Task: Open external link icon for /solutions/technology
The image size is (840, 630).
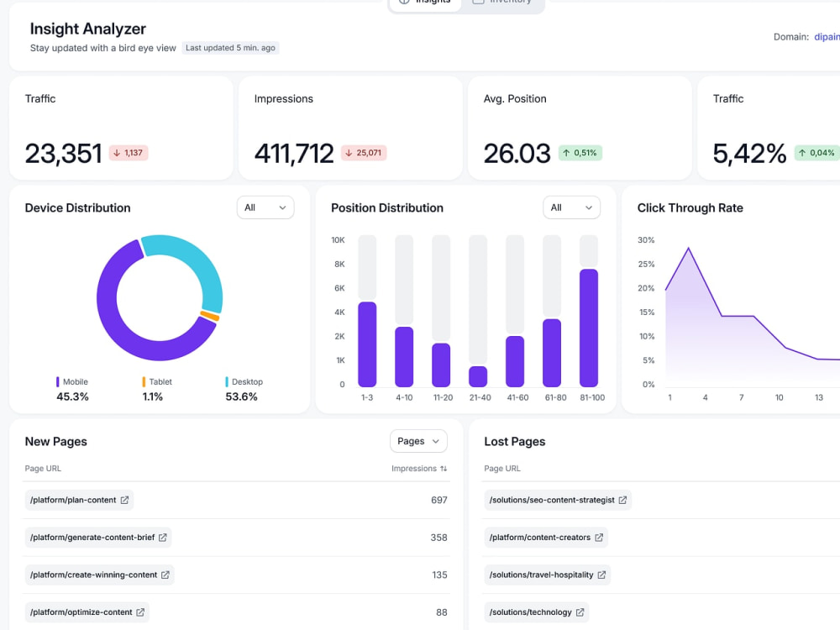Action: pyautogui.click(x=580, y=612)
